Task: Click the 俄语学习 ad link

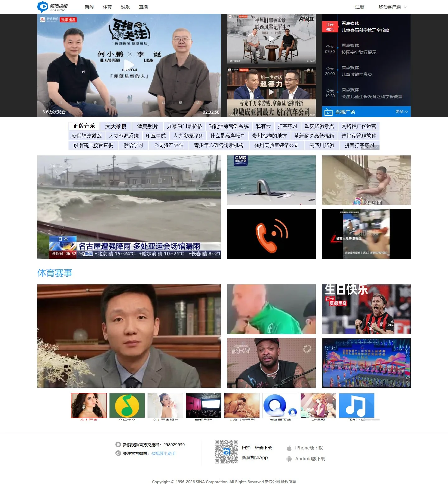Action: click(x=133, y=145)
